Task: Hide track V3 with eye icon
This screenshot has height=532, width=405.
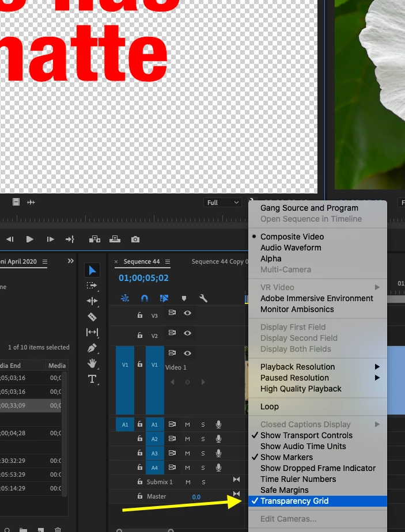Action: point(187,313)
